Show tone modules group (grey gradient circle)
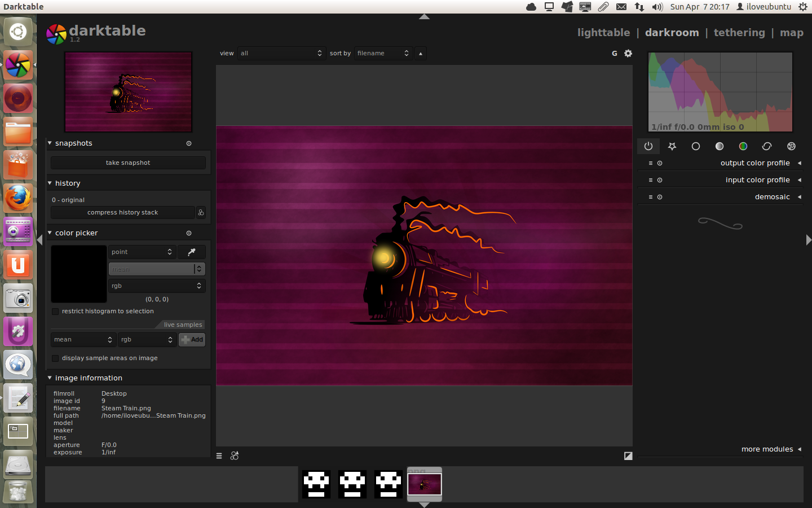812x508 pixels. click(720, 146)
